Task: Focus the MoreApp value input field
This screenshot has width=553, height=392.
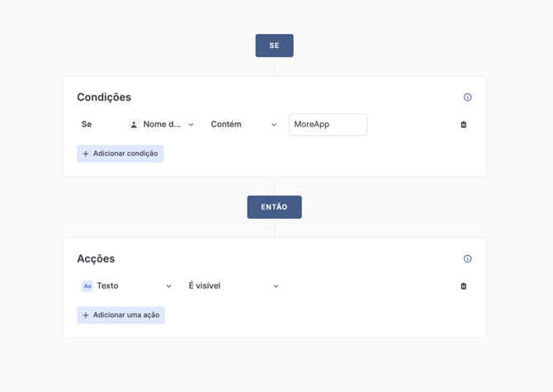Action: 328,125
